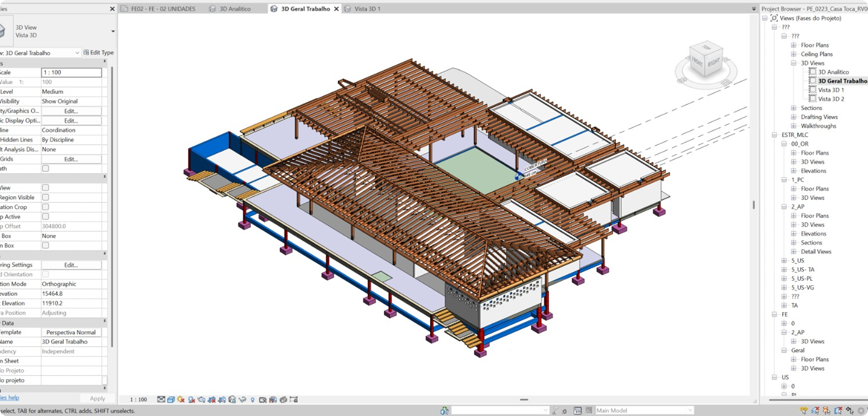Open the Detail Level control in view bar
Image resolution: width=868 pixels, height=416 pixels.
(161, 399)
